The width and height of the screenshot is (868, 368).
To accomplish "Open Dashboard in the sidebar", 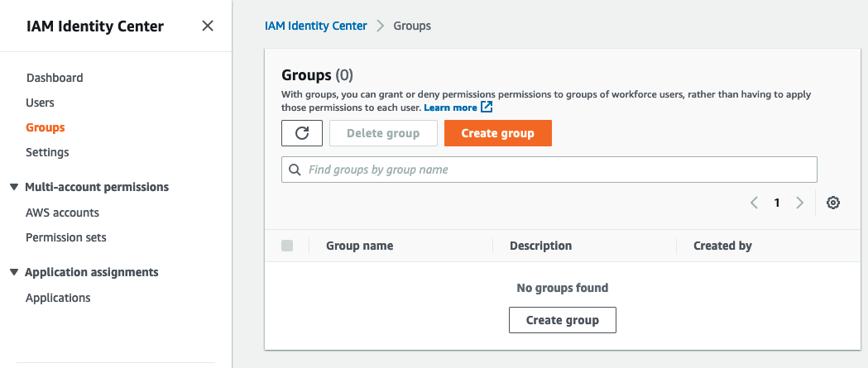I will point(55,78).
